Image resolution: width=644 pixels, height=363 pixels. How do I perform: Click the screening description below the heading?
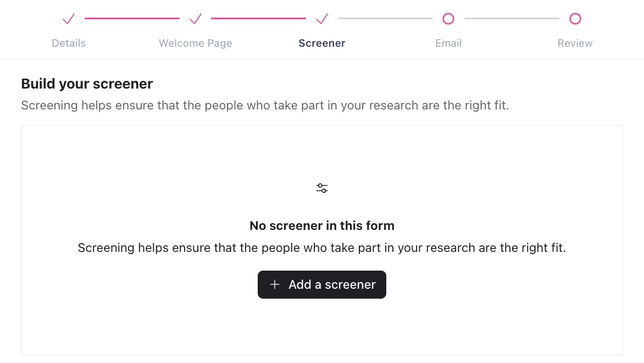click(x=265, y=105)
